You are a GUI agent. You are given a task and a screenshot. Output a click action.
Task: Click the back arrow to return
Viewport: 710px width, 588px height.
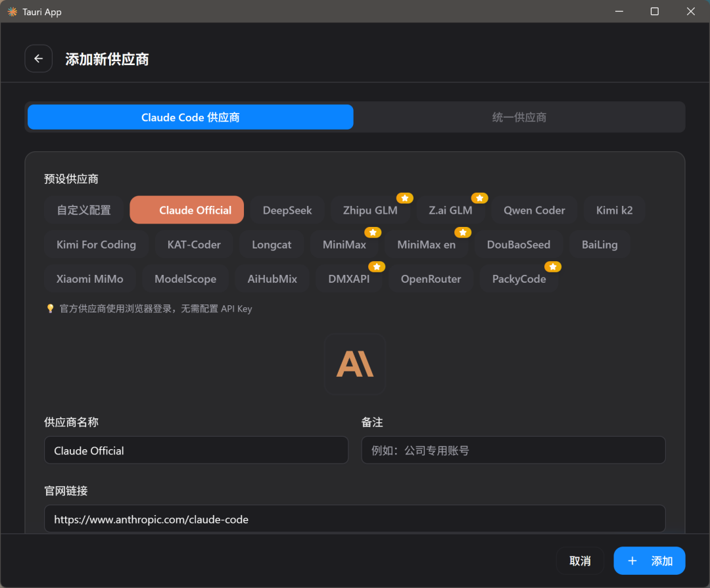[38, 59]
